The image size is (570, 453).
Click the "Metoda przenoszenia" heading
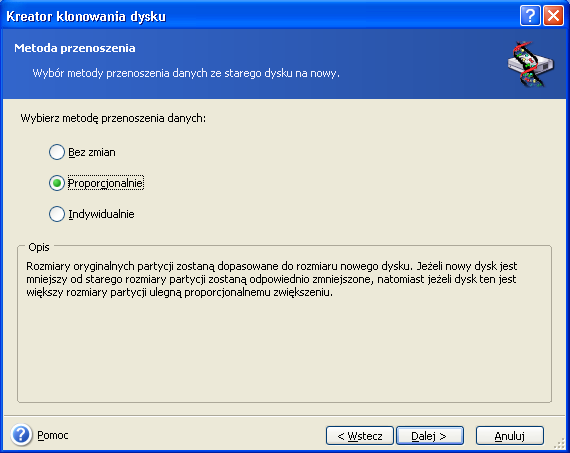click(75, 48)
